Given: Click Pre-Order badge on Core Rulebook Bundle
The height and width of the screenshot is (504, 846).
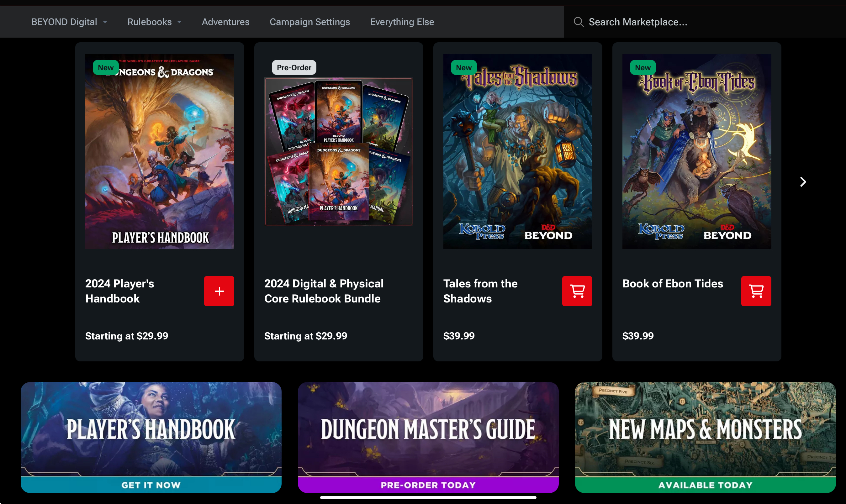Looking at the screenshot, I should (x=294, y=67).
